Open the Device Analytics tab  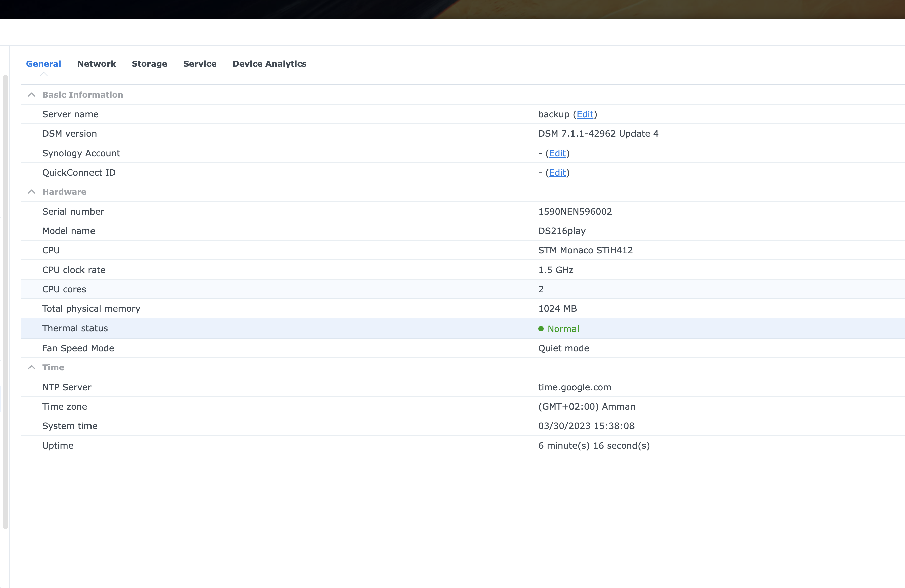[269, 64]
